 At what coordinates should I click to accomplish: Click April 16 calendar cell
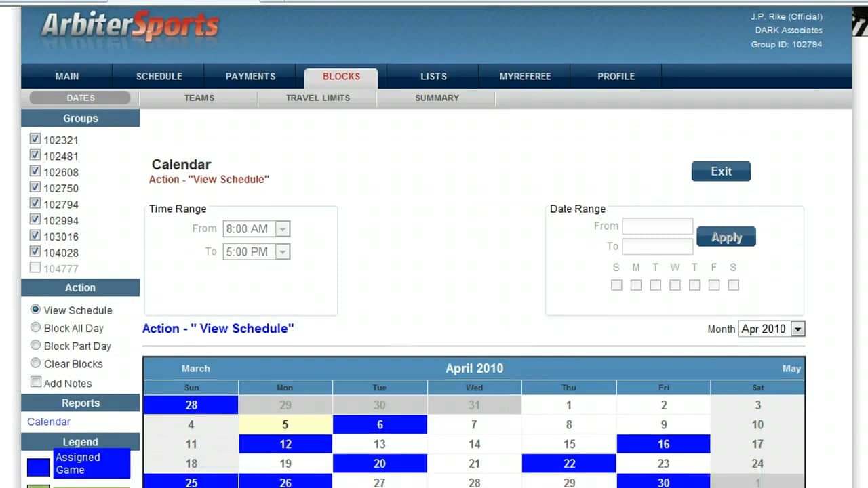pyautogui.click(x=663, y=445)
